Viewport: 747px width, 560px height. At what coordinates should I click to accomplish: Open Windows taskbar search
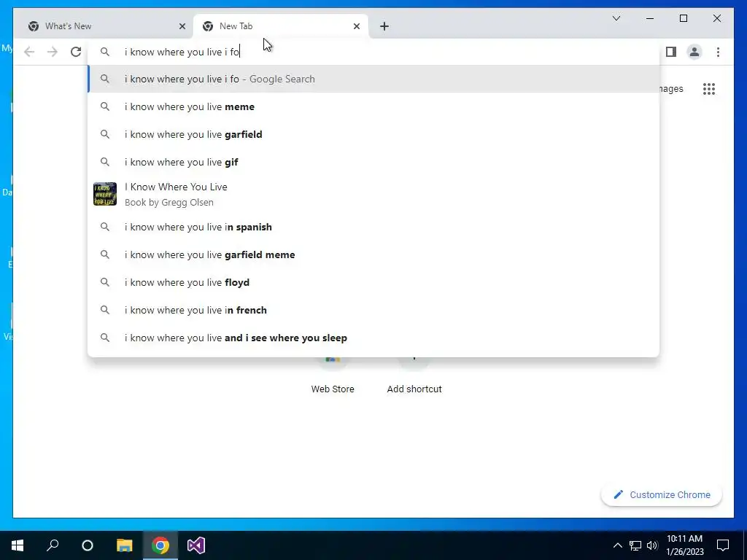[x=53, y=545]
